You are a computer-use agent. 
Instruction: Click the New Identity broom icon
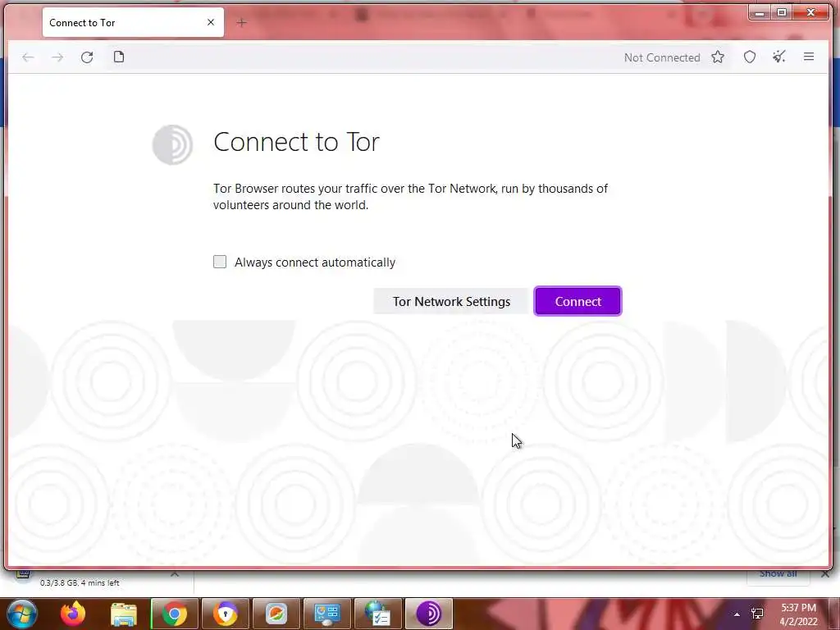779,57
